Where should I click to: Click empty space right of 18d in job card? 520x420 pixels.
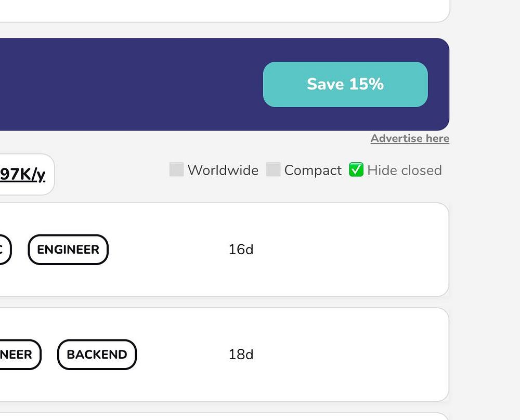click(x=354, y=355)
